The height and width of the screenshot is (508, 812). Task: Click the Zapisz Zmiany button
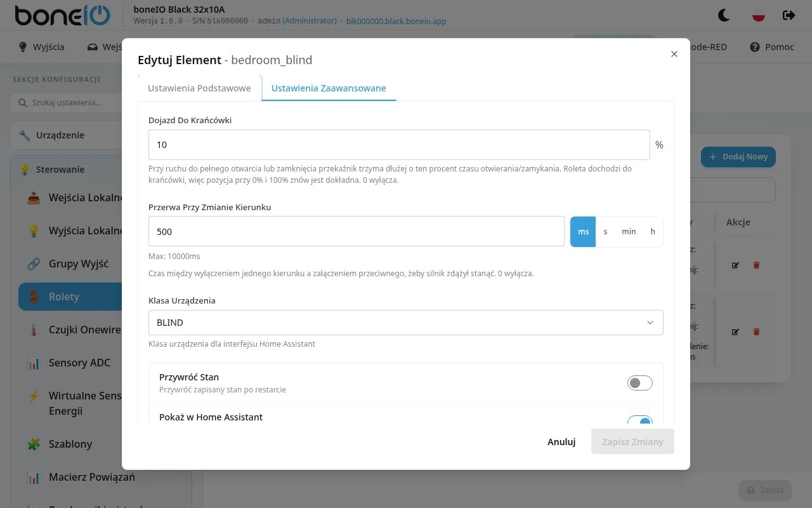[x=632, y=442]
